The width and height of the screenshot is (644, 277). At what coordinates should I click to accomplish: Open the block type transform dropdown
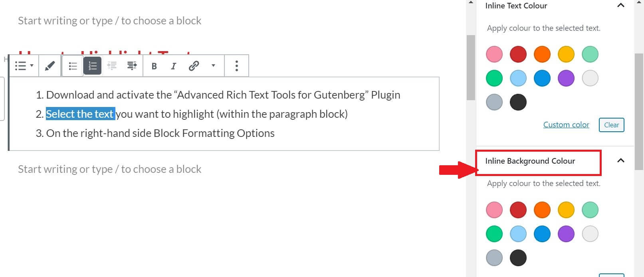coord(23,65)
